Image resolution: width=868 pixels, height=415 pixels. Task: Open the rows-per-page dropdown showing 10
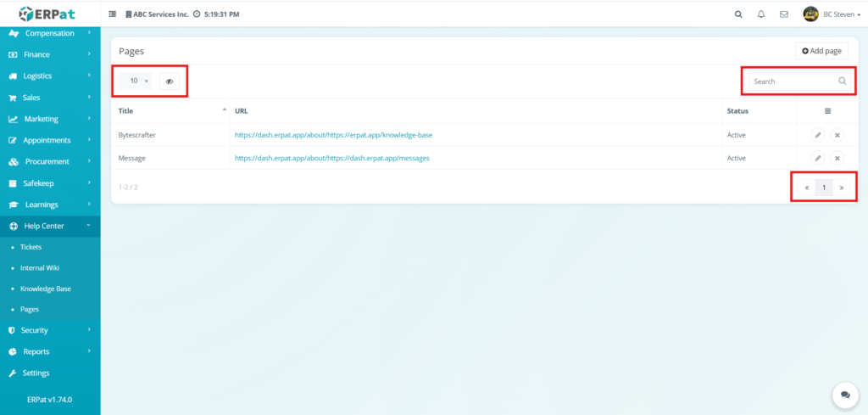coord(136,81)
